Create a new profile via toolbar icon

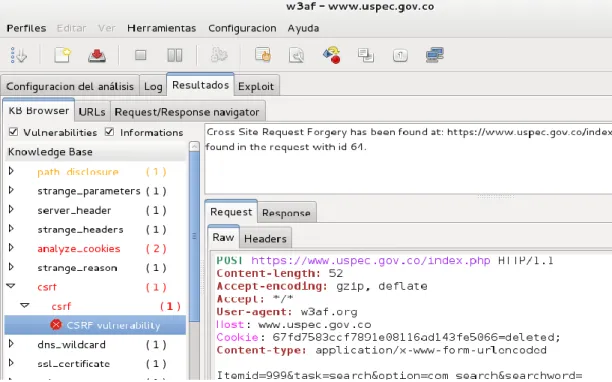(62, 55)
